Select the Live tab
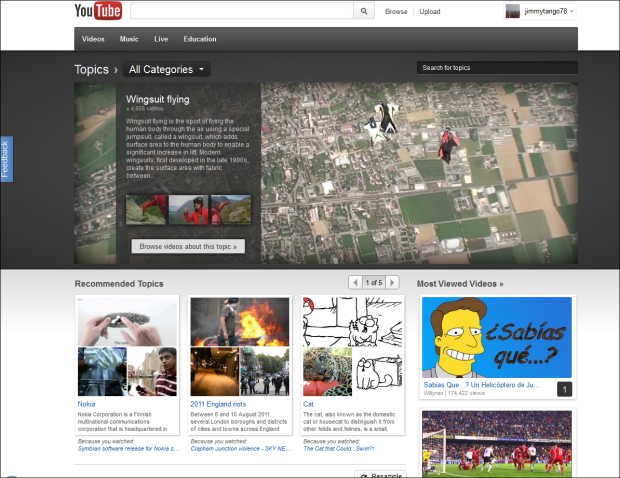 coord(161,39)
